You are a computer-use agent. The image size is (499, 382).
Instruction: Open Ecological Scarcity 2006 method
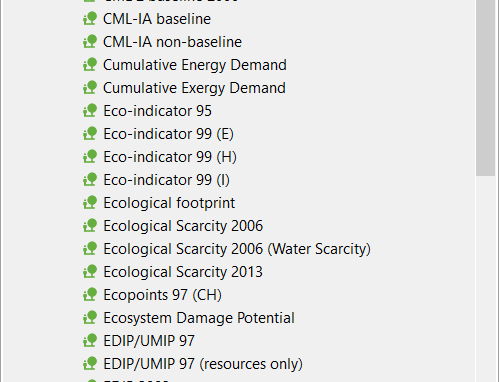pos(183,226)
